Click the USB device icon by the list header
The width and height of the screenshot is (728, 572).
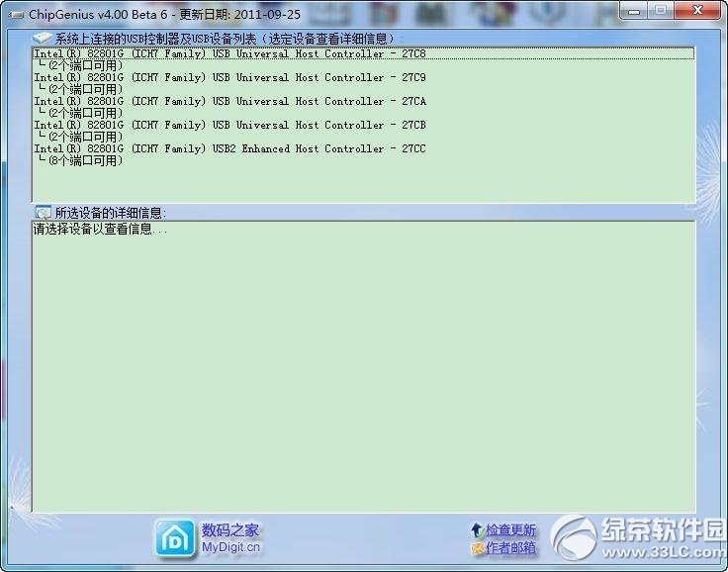click(x=42, y=38)
